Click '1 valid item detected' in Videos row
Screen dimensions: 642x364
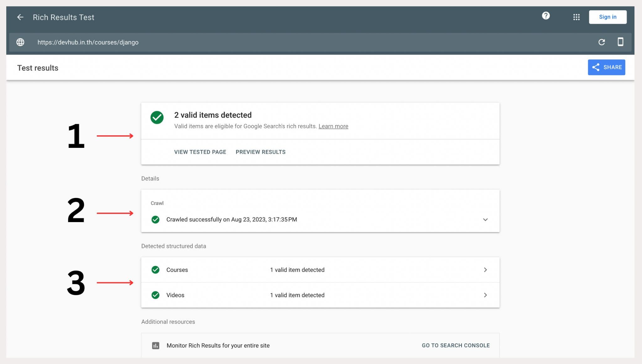297,295
